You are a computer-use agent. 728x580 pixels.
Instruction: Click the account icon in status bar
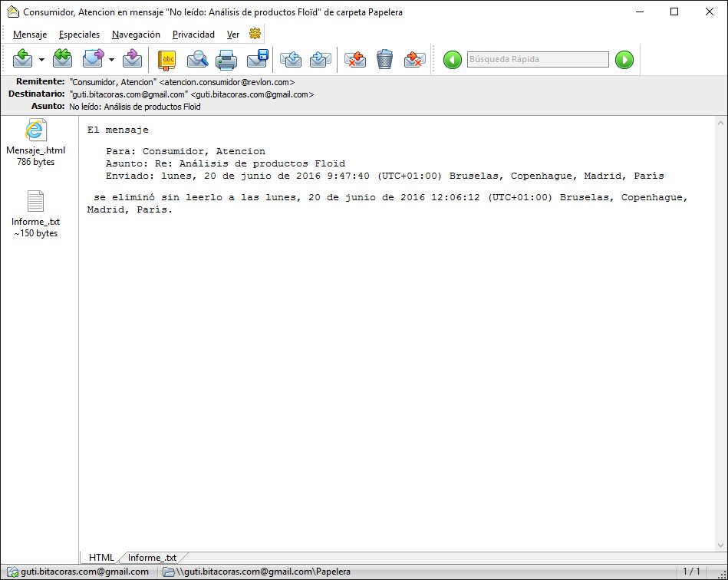click(x=13, y=572)
